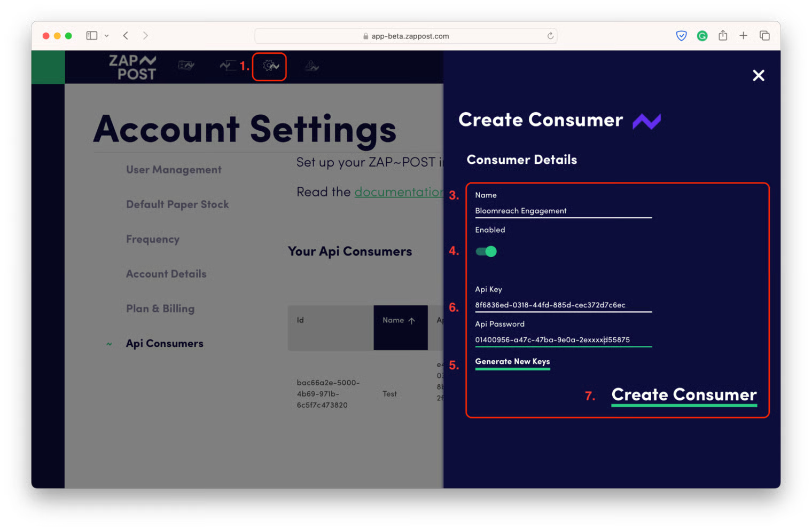Sort the table by the Name column arrow

pyautogui.click(x=411, y=320)
